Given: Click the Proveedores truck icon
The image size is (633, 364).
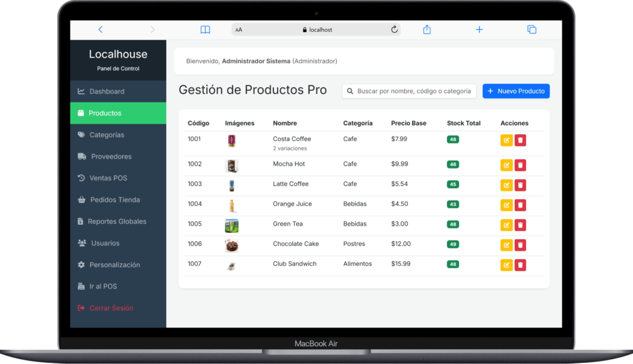Looking at the screenshot, I should [83, 156].
